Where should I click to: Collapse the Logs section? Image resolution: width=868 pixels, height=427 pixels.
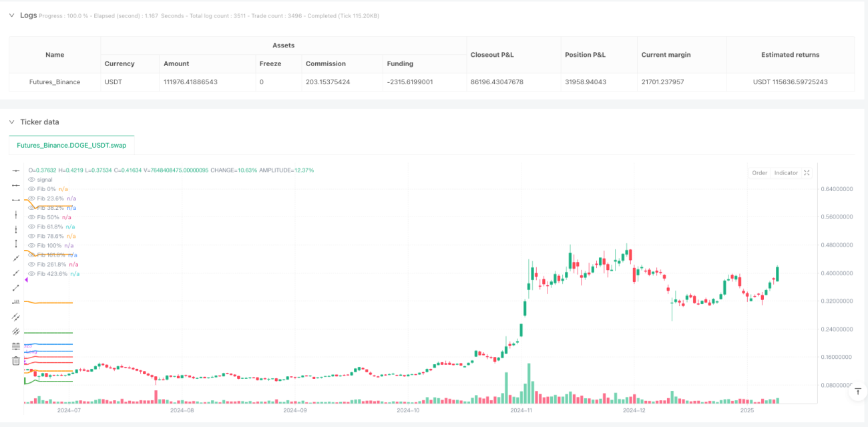click(x=11, y=15)
